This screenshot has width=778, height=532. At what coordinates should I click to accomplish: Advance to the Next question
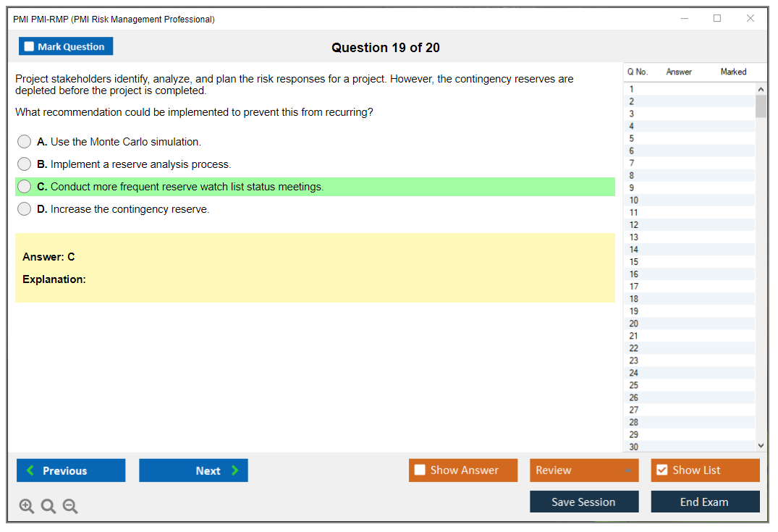pos(193,470)
